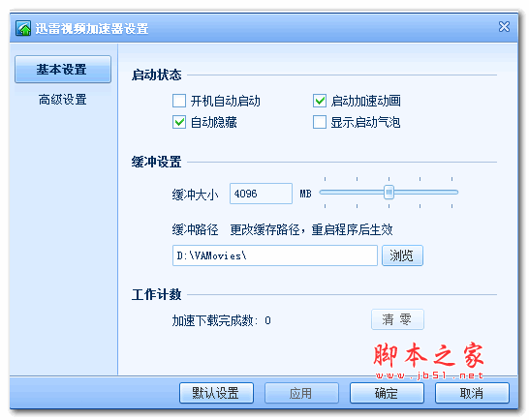
Task: Switch to the 高级设置 tab
Action: coord(63,100)
